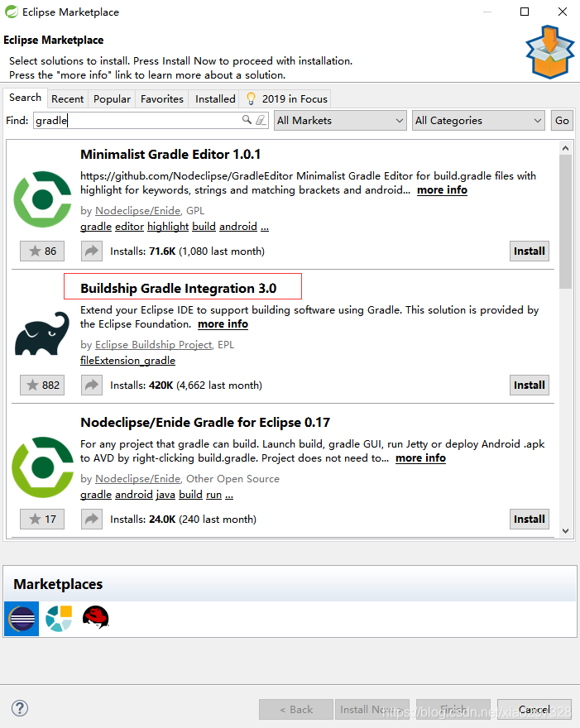Select the Search tab
The width and height of the screenshot is (580, 728).
coord(25,98)
